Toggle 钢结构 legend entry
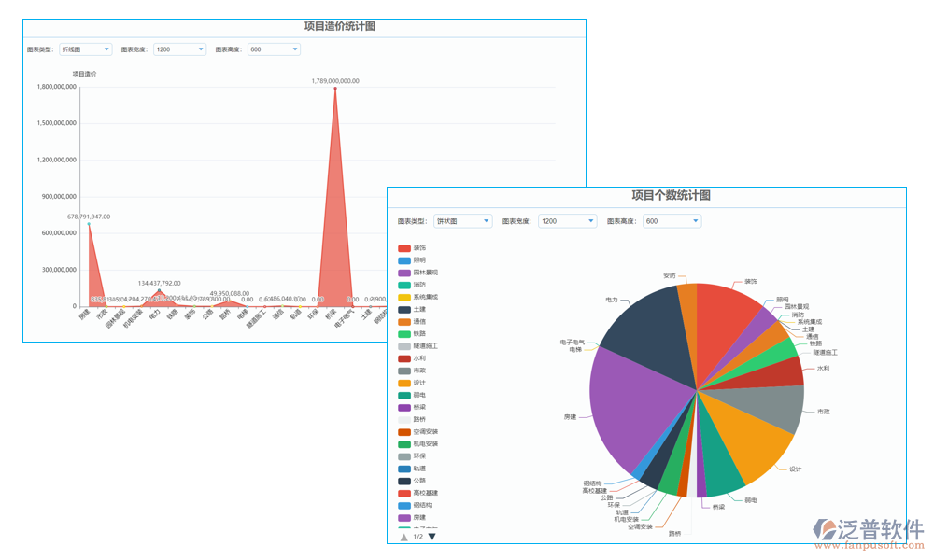Image resolution: width=934 pixels, height=560 pixels. (x=416, y=505)
